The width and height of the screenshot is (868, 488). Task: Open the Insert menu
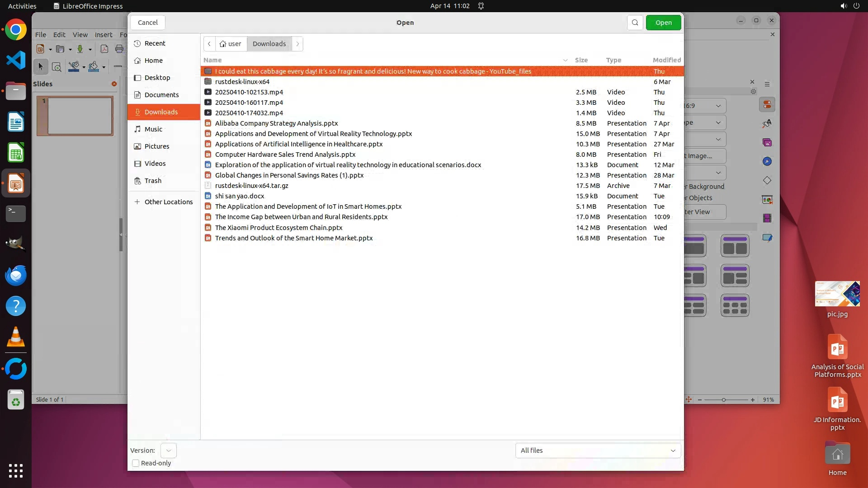(104, 35)
